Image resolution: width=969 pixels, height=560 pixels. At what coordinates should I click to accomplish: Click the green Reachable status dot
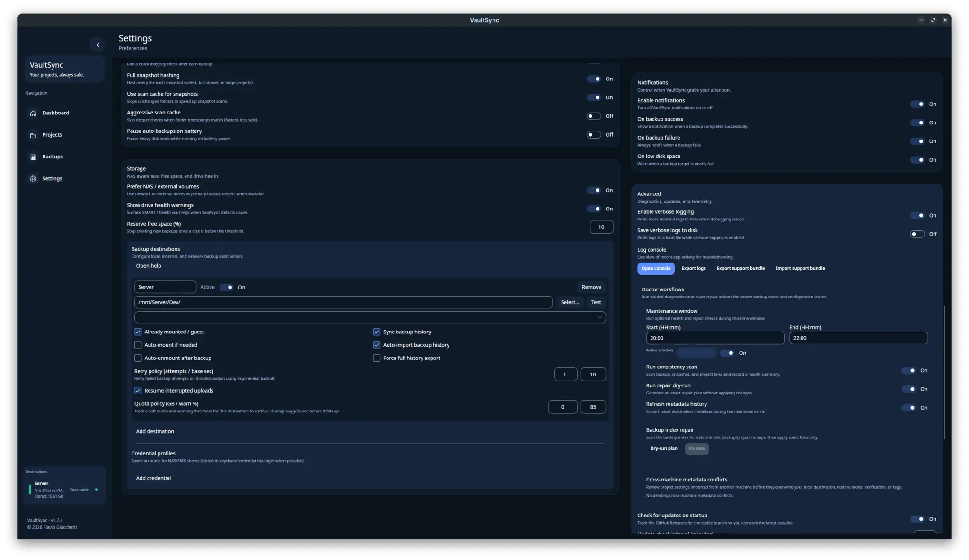(97, 490)
